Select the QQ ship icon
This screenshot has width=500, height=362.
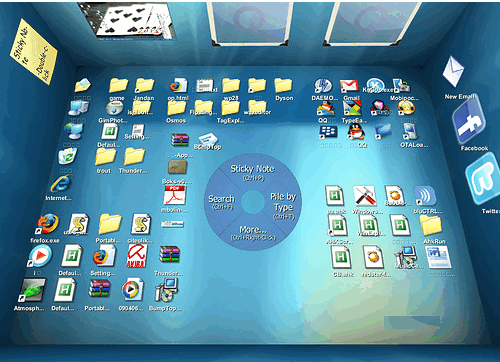[326, 108]
